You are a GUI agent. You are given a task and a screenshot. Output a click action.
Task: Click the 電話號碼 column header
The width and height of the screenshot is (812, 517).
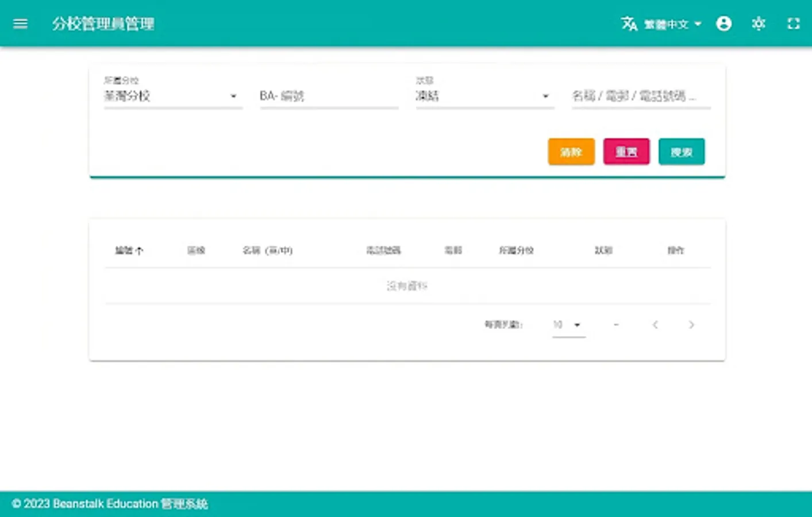point(383,250)
